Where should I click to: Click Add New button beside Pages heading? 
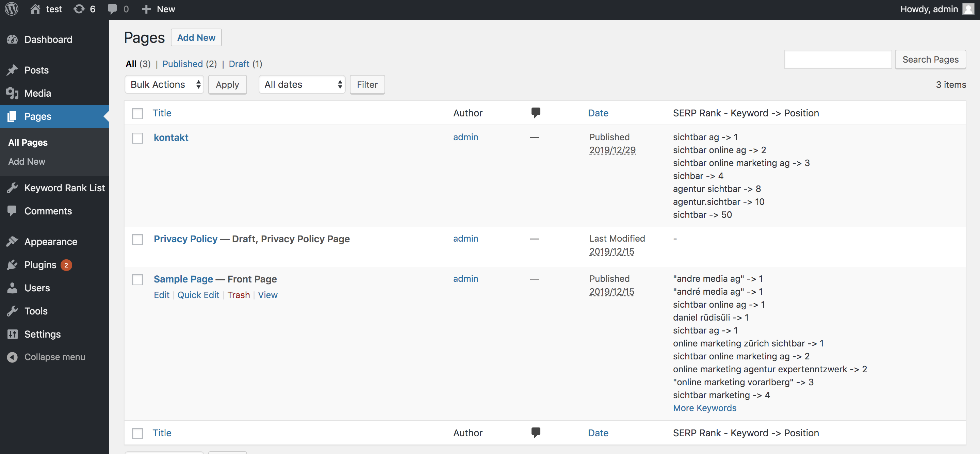point(196,37)
